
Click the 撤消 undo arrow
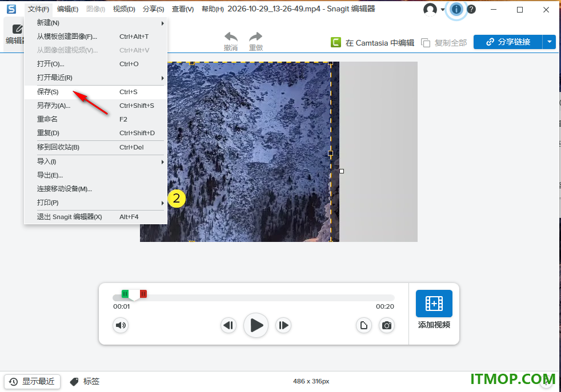pyautogui.click(x=231, y=37)
